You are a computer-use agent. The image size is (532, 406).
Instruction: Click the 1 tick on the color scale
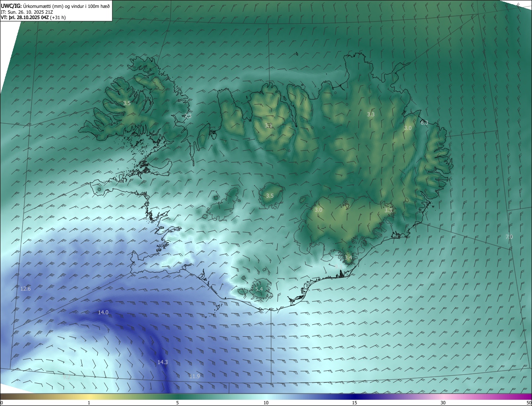coord(89,403)
